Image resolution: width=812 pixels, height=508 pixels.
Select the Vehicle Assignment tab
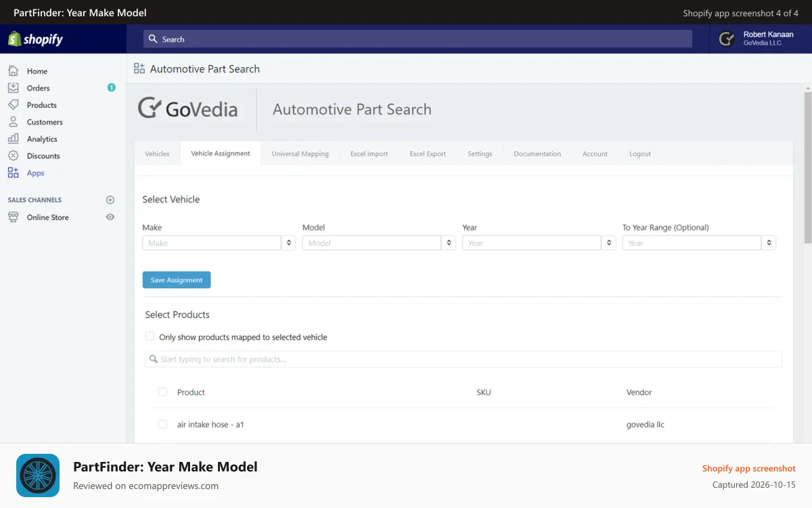221,153
